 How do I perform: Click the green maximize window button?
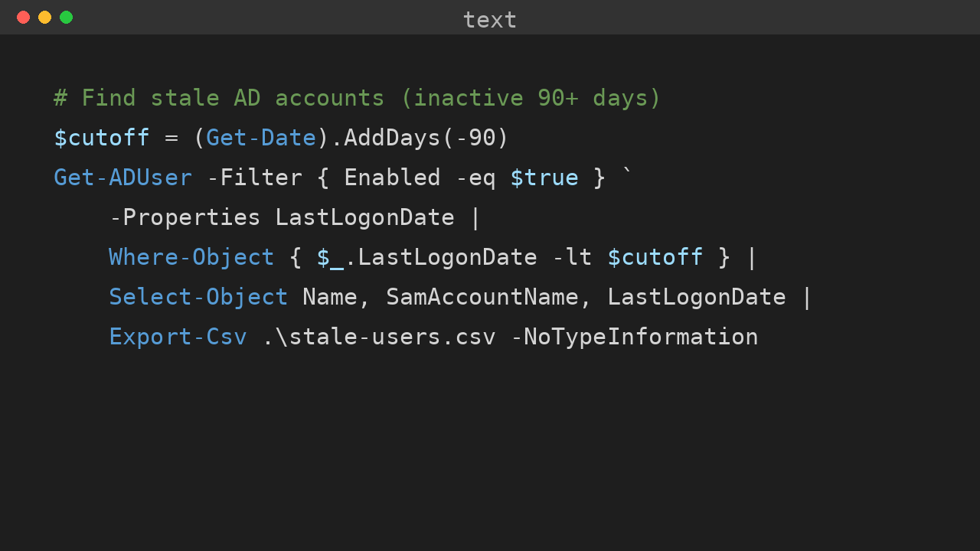click(66, 17)
